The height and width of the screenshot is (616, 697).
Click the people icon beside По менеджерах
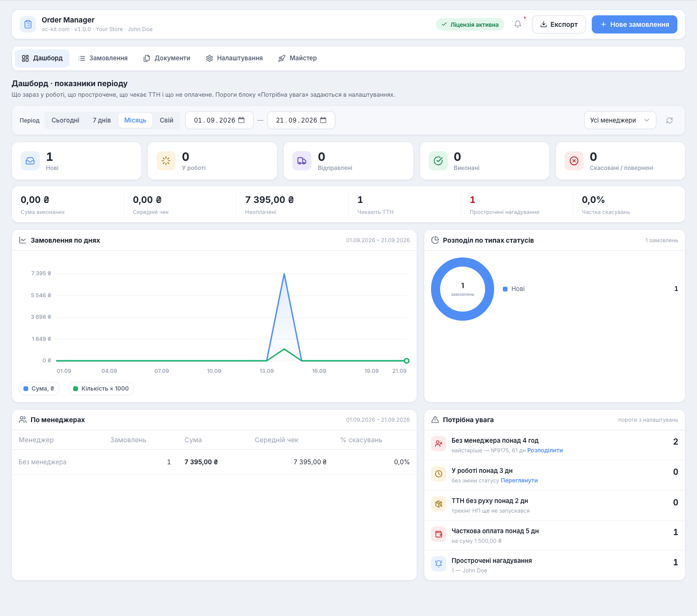[22, 420]
